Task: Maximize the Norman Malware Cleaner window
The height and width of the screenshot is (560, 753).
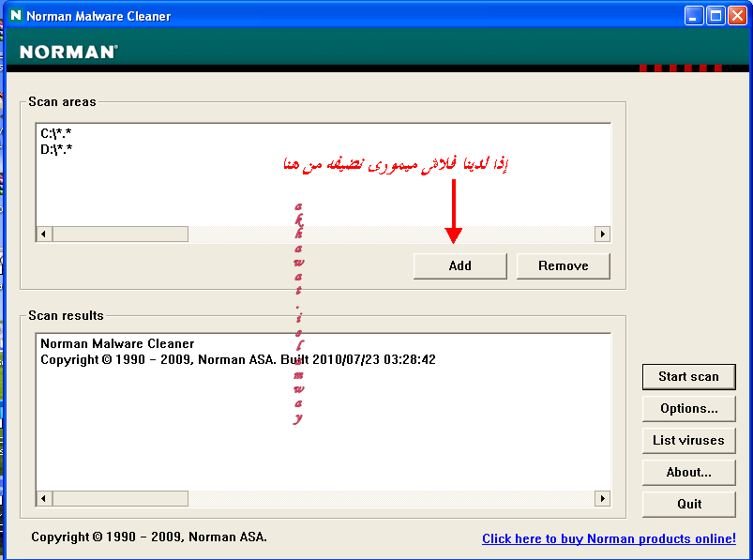Action: (x=715, y=16)
